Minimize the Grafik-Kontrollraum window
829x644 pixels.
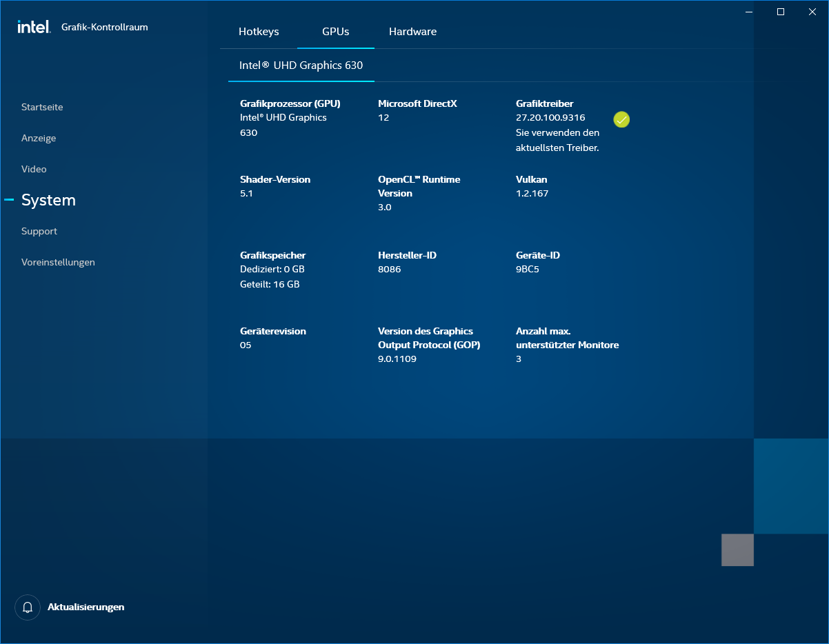[x=750, y=11]
